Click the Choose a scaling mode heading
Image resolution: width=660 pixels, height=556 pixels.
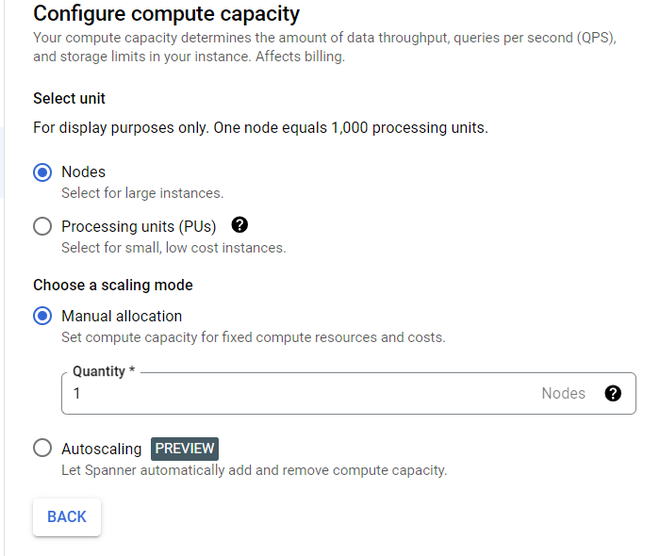[113, 285]
